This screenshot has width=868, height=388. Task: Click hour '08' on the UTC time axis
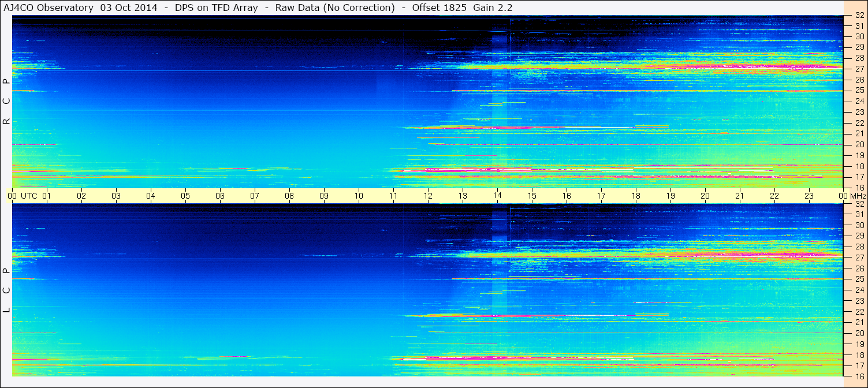click(x=289, y=196)
